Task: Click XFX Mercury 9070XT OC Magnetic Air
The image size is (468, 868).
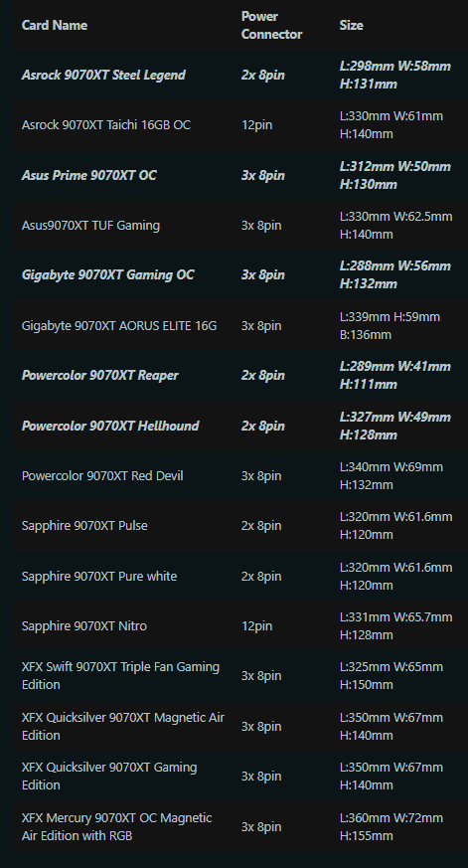Action: 116,826
